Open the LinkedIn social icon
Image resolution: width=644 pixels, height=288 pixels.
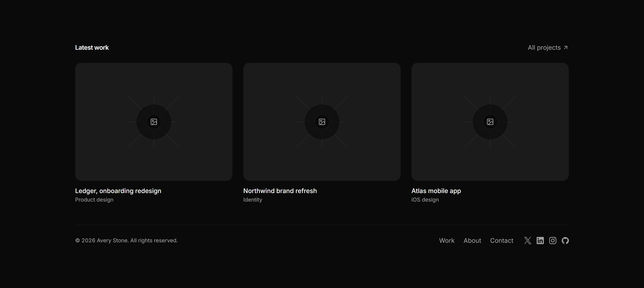click(x=540, y=241)
